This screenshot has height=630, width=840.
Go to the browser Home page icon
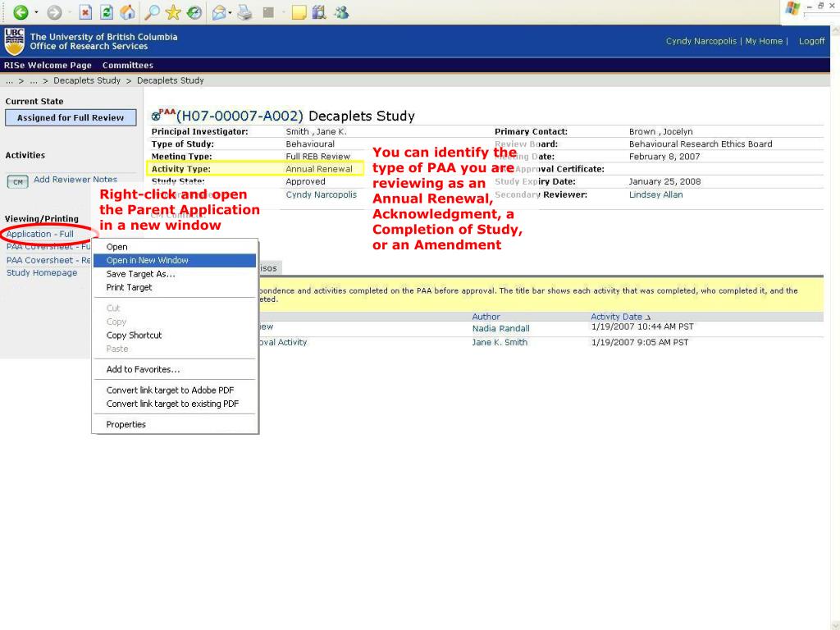[127, 11]
